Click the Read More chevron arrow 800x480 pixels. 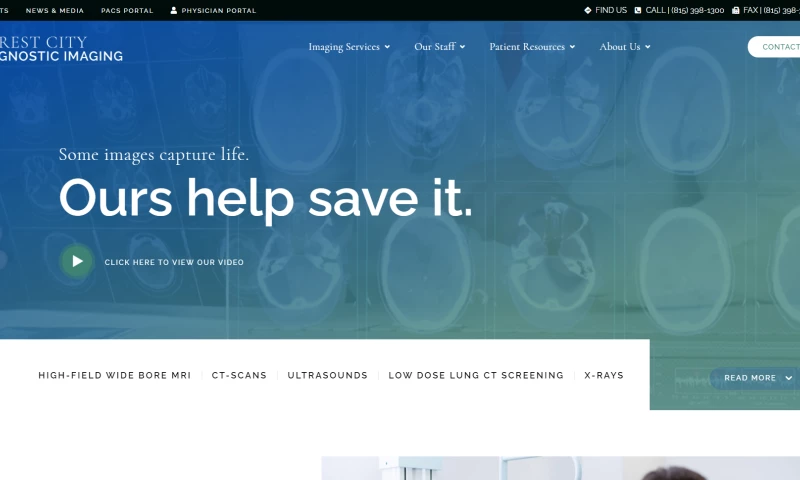click(x=788, y=378)
